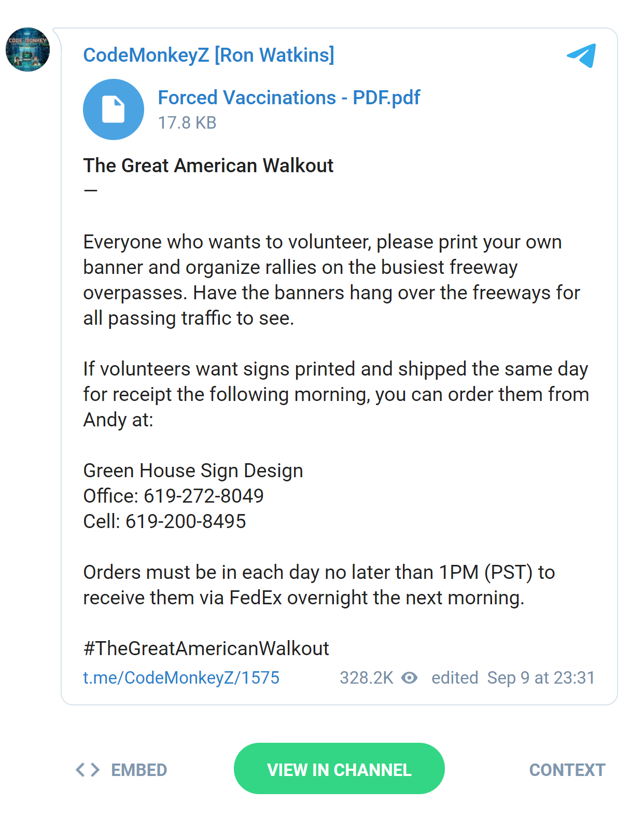644x818 pixels.
Task: Click the CodeMonkeyZ channel name
Action: [x=209, y=54]
